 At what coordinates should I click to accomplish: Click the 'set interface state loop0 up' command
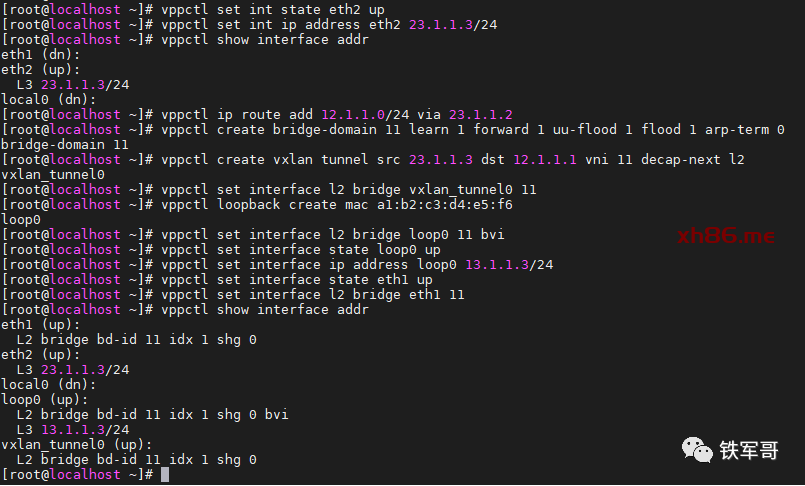pos(329,249)
